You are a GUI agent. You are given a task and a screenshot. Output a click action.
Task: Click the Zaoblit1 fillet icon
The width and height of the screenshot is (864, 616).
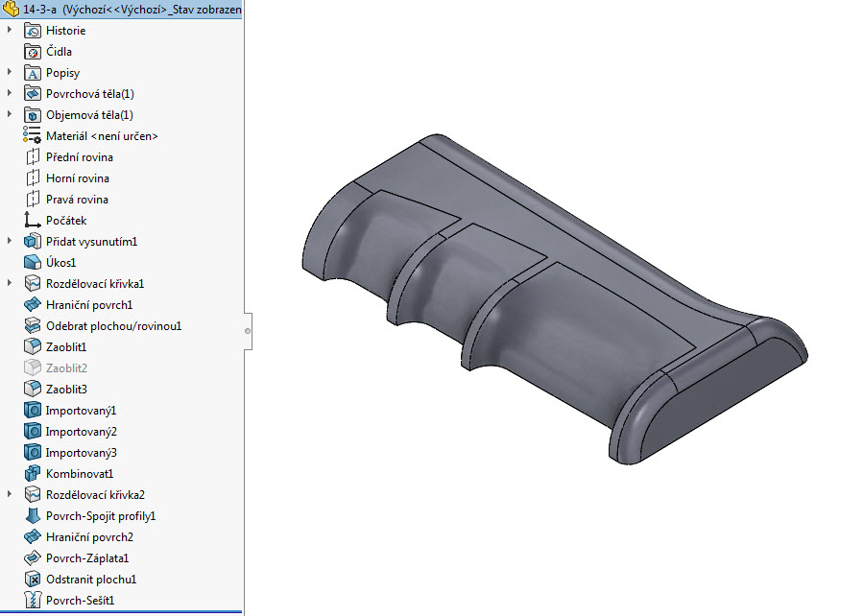[32, 346]
